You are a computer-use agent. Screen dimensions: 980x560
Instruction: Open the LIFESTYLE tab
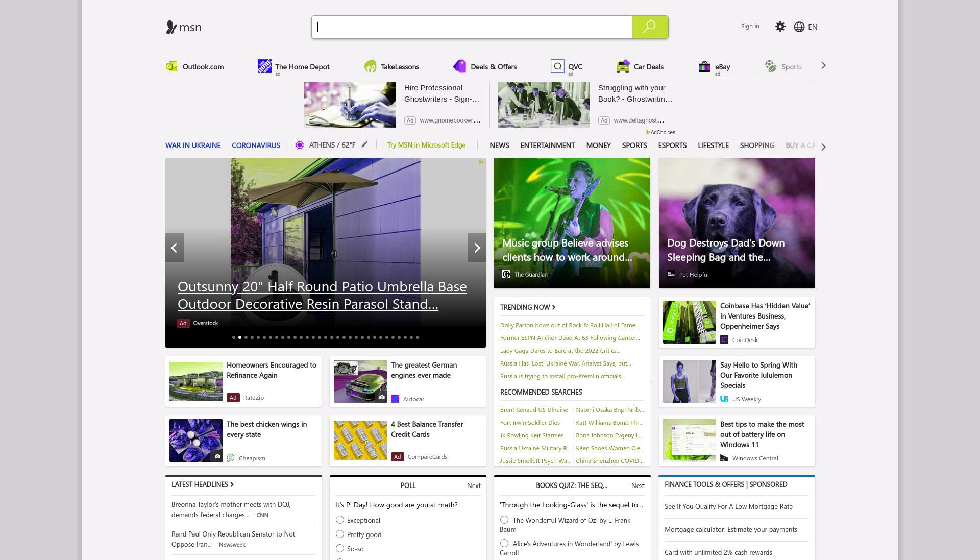coord(713,145)
